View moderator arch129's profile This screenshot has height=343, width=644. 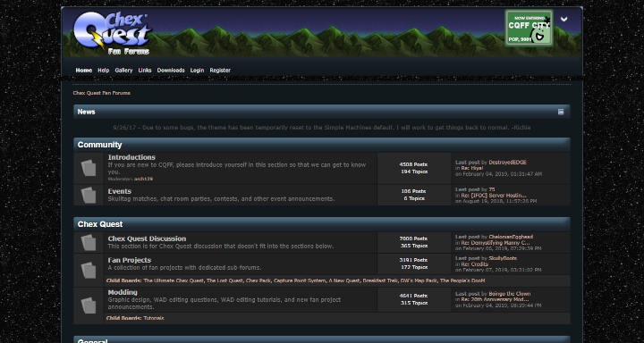(143, 179)
